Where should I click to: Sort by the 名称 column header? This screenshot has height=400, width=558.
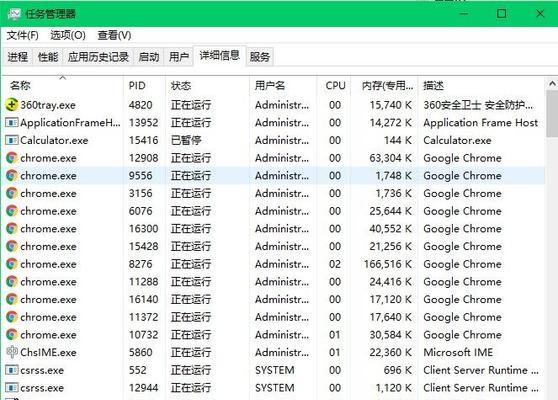63,85
